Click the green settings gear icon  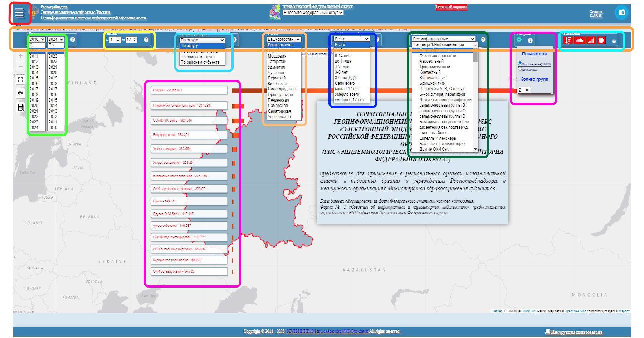click(x=519, y=40)
